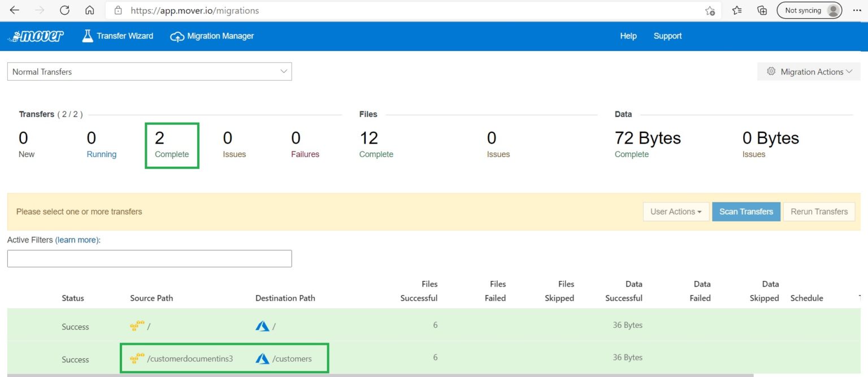This screenshot has height=377, width=868.
Task: Sort by the Files Failed column header
Action: click(x=495, y=291)
